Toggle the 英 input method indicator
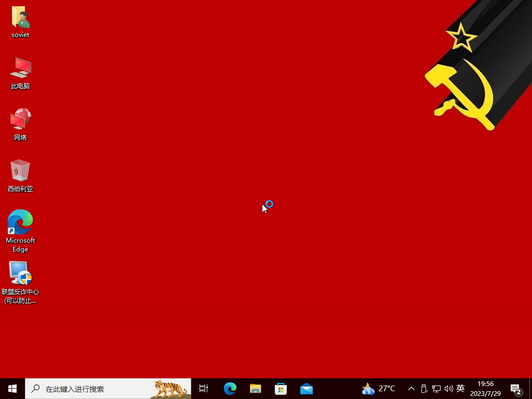 [x=460, y=389]
